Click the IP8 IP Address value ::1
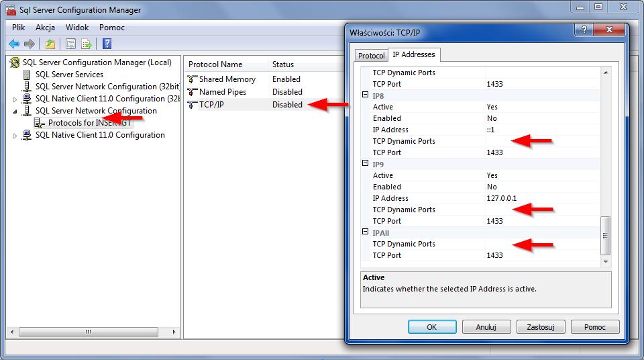This screenshot has height=360, width=644. [x=490, y=130]
